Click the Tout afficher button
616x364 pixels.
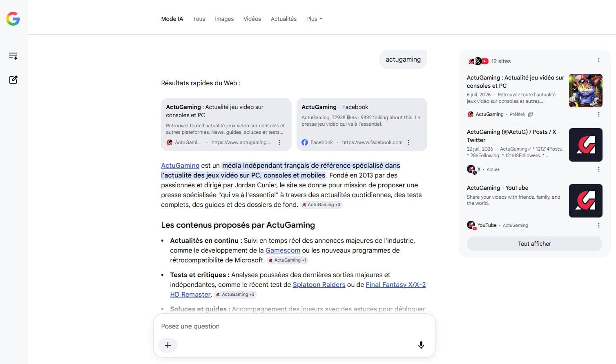tap(534, 244)
